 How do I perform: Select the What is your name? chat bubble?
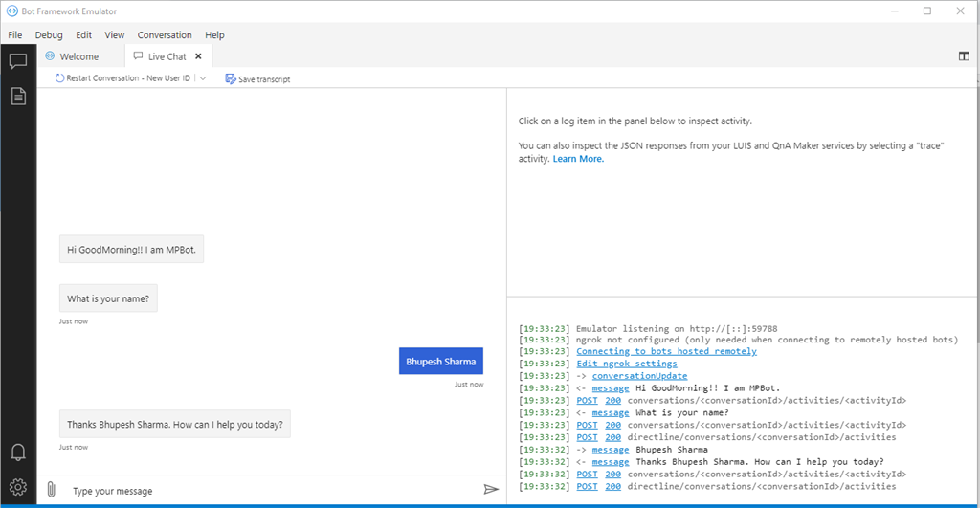108,298
